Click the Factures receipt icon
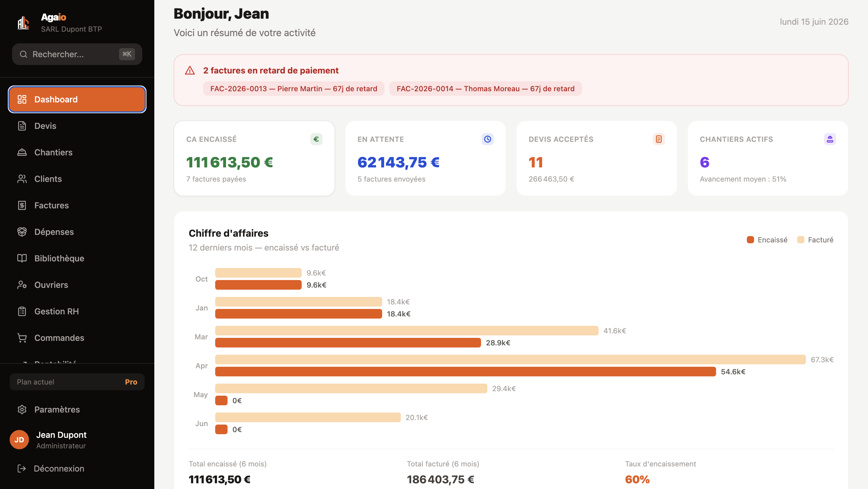Image resolution: width=868 pixels, height=489 pixels. [22, 205]
